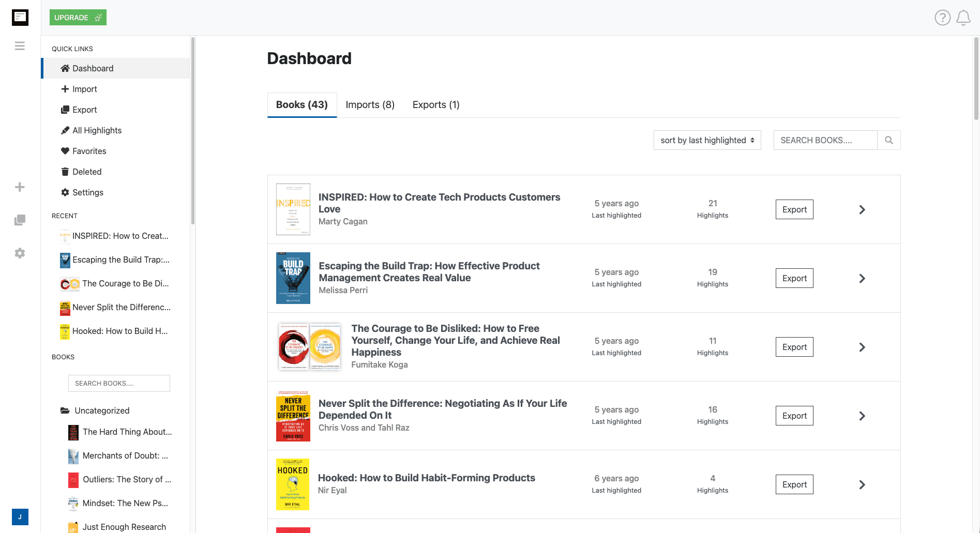Open Settings in quick links
The image size is (980, 533).
[x=116, y=192]
